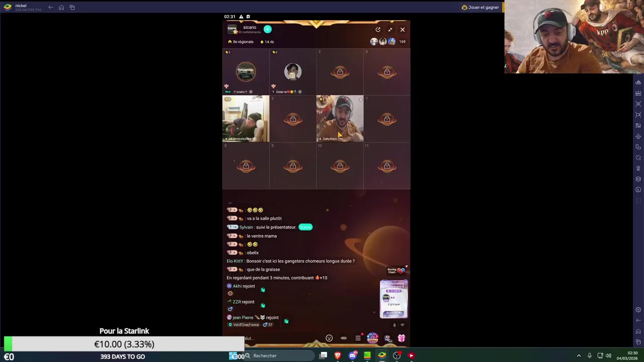
Task: Open the Ile régionale tag
Action: [x=241, y=42]
